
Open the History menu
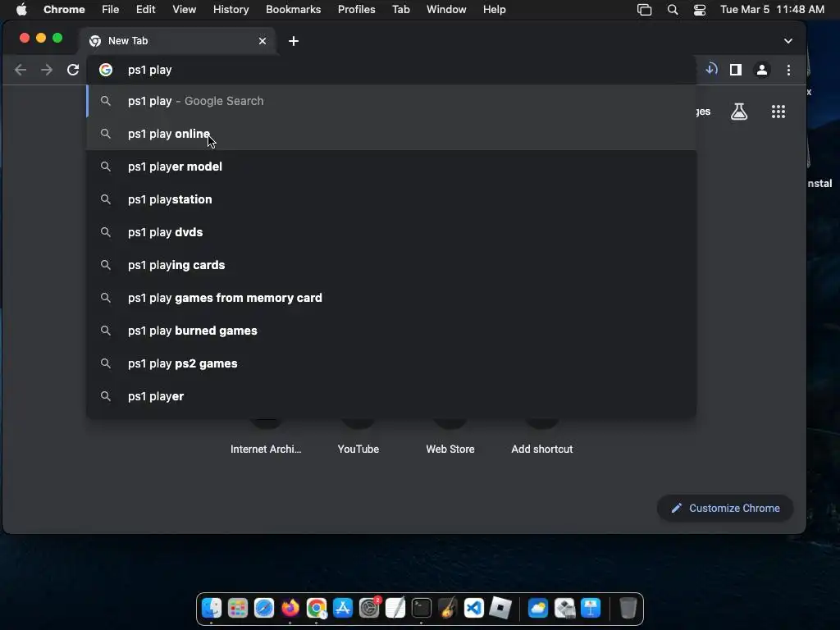point(231,9)
